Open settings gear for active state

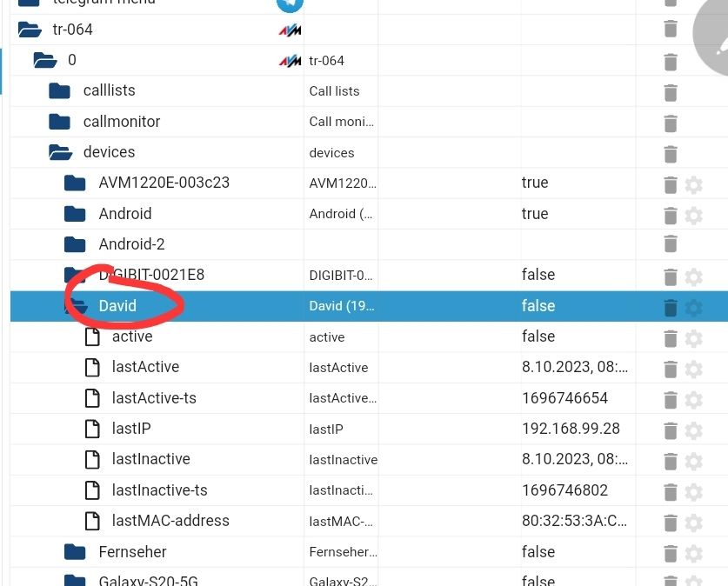(x=693, y=339)
